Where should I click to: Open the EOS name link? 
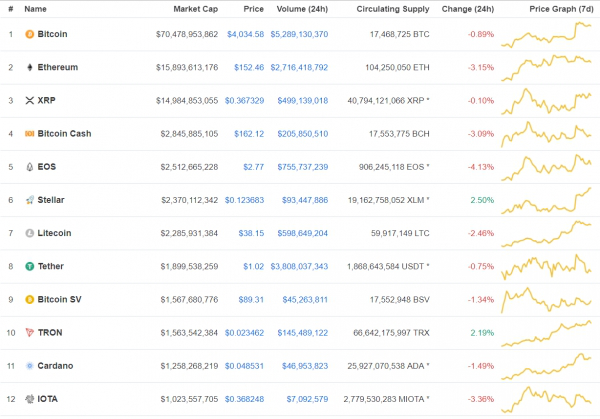47,167
